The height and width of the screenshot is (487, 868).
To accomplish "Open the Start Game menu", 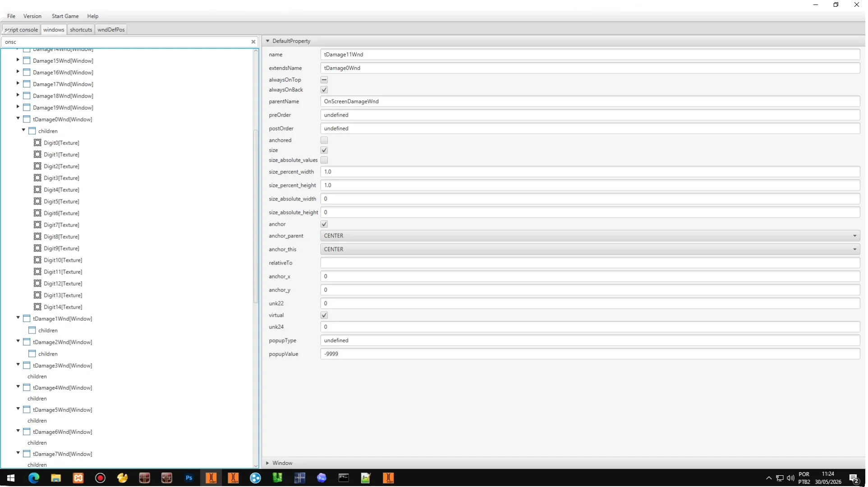I will [x=65, y=16].
